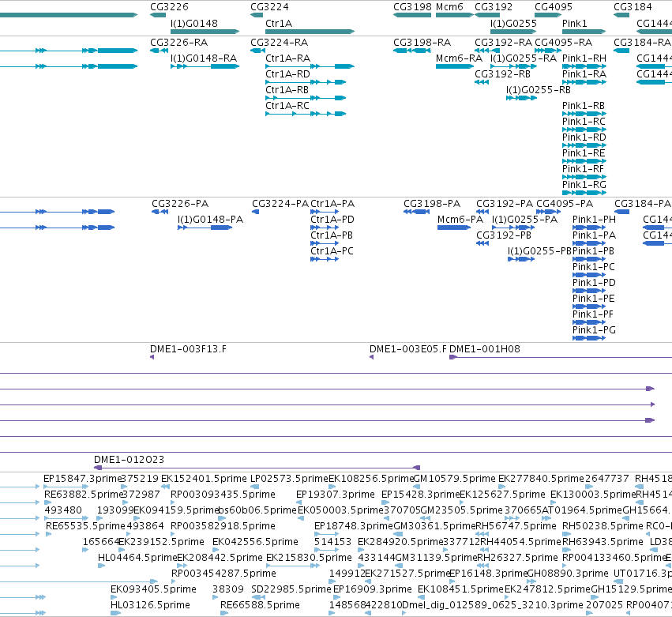Click the DME1-001H08 feature label
This screenshot has height=617, width=672.
point(485,349)
